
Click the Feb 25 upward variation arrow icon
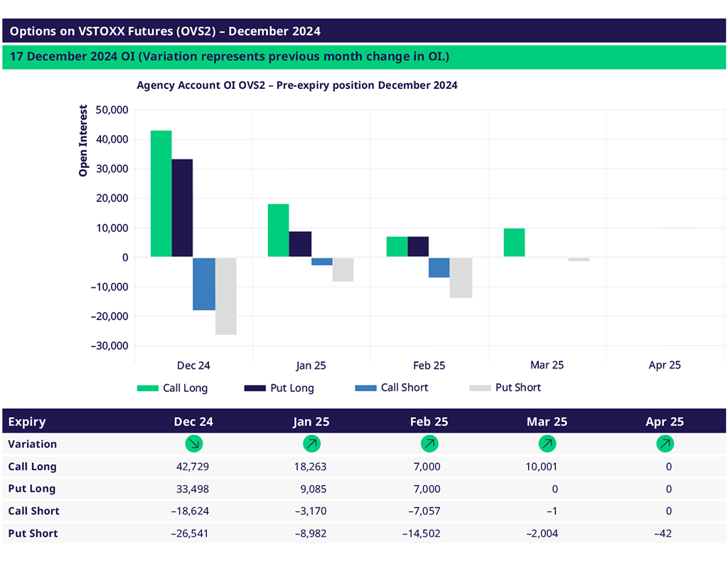pyautogui.click(x=429, y=444)
